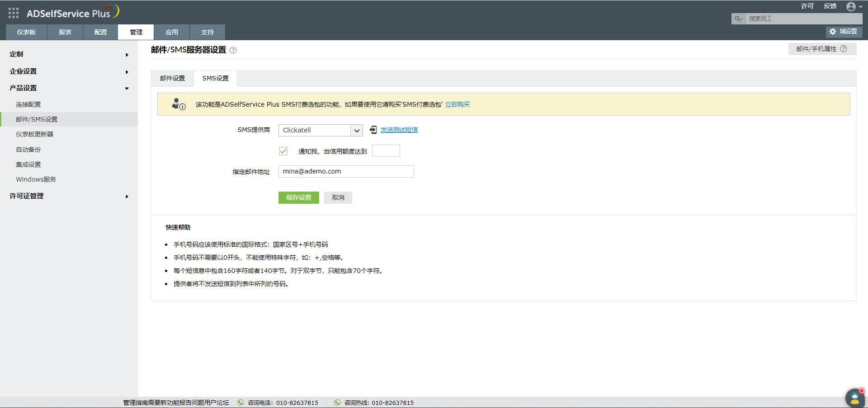Click the question icon on 邮件/手机属性
The width and height of the screenshot is (868, 408).
click(x=844, y=49)
